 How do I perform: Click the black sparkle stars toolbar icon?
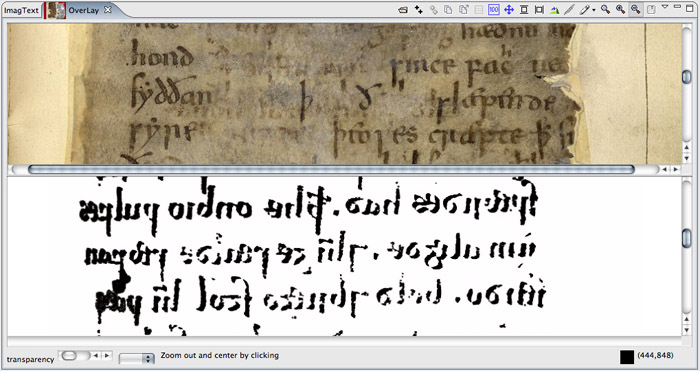click(x=418, y=10)
